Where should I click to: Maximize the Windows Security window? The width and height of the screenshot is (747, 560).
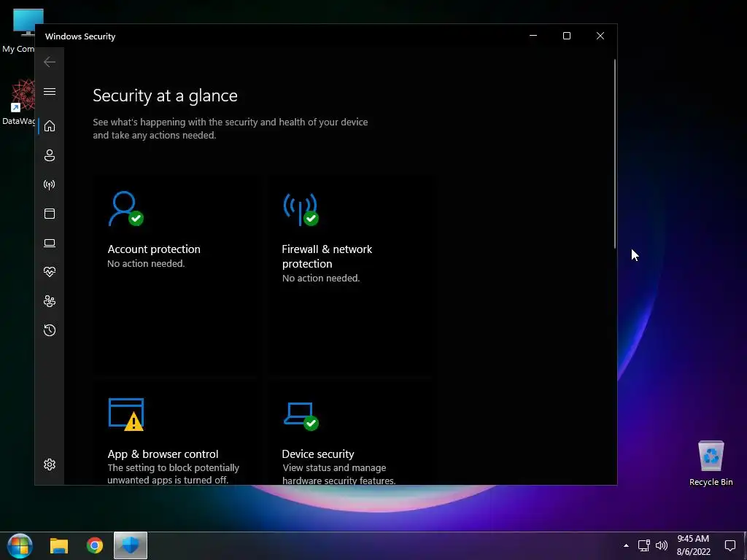point(566,36)
